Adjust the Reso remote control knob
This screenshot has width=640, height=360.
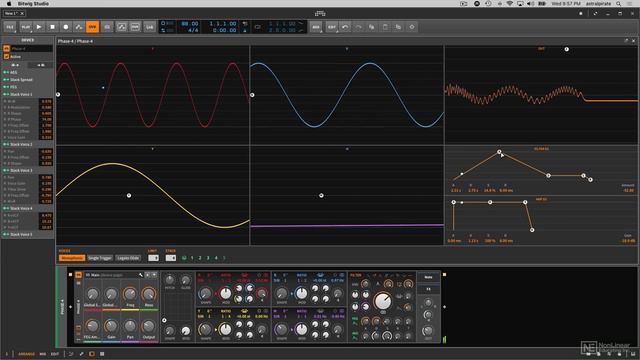[149, 294]
